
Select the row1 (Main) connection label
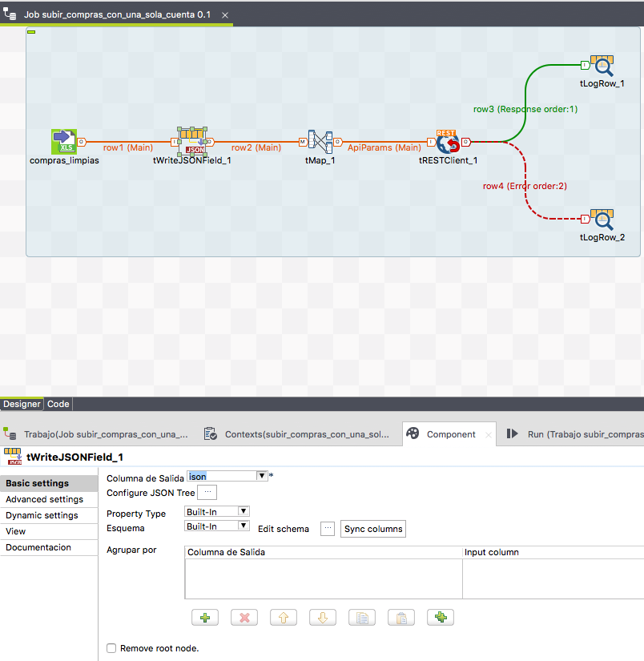(x=128, y=147)
